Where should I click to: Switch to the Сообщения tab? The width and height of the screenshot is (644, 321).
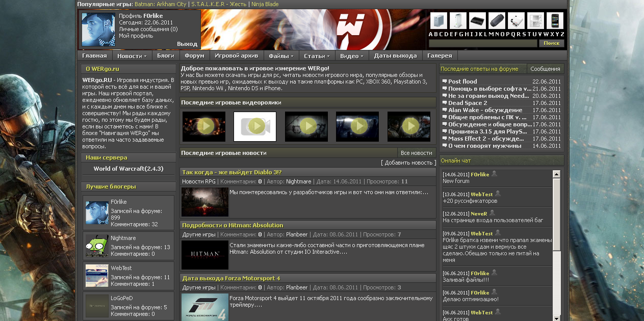point(545,69)
